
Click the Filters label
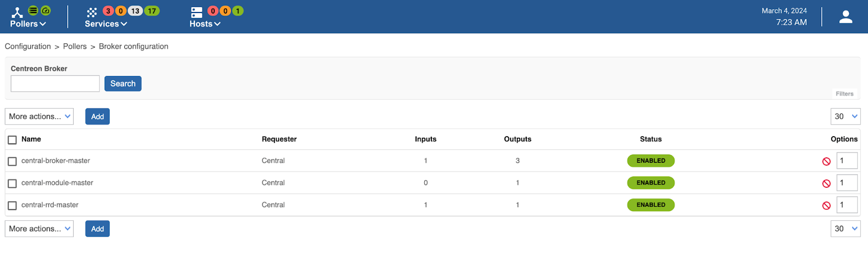(845, 94)
